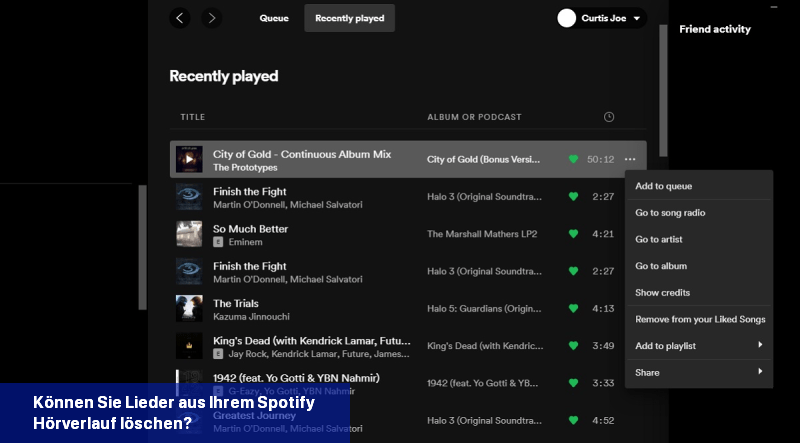Select The Trials track title
Image resolution: width=800 pixels, height=443 pixels.
point(236,303)
